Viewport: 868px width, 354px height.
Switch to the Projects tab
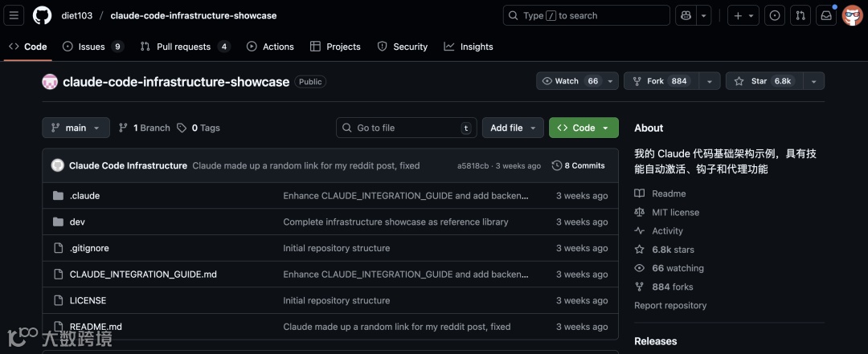point(335,47)
